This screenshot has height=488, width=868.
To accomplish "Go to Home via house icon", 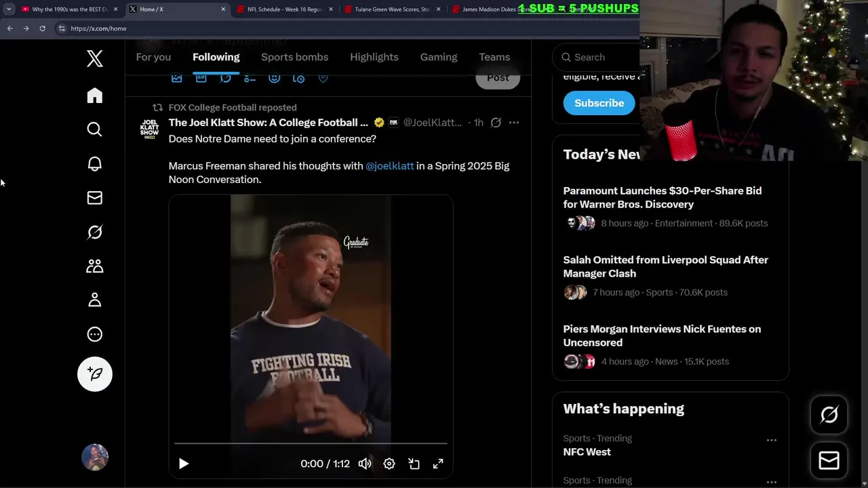I will (95, 96).
